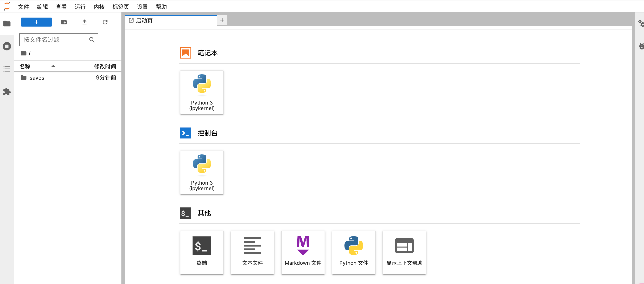Image resolution: width=644 pixels, height=284 pixels.
Task: Click the 启动页 tab launcher icon
Action: (131, 21)
